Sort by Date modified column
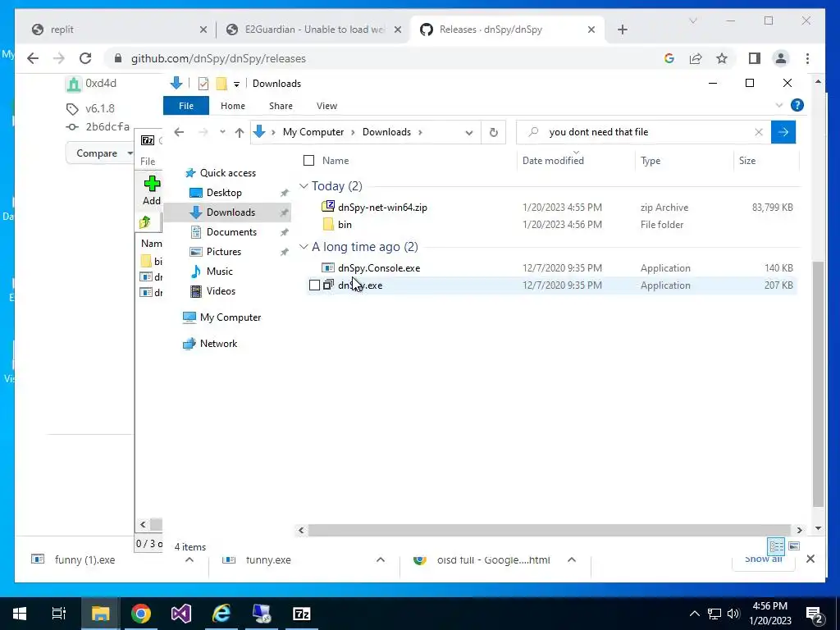The width and height of the screenshot is (840, 630). (553, 160)
